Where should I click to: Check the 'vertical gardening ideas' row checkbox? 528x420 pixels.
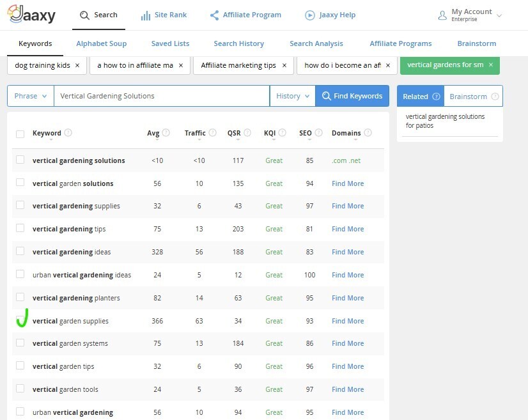[20, 251]
